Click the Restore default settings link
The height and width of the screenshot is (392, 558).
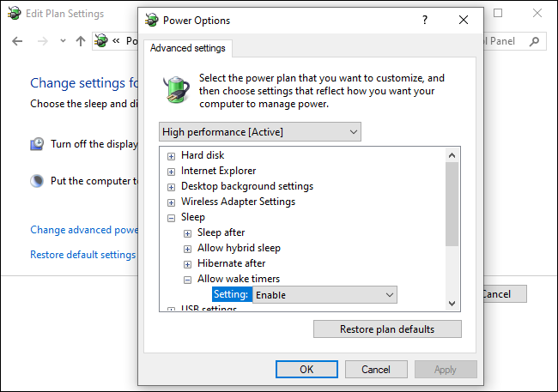[82, 255]
